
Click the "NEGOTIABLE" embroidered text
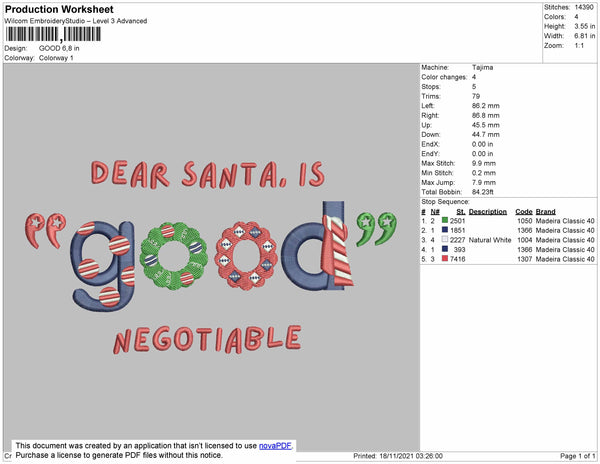pos(207,340)
